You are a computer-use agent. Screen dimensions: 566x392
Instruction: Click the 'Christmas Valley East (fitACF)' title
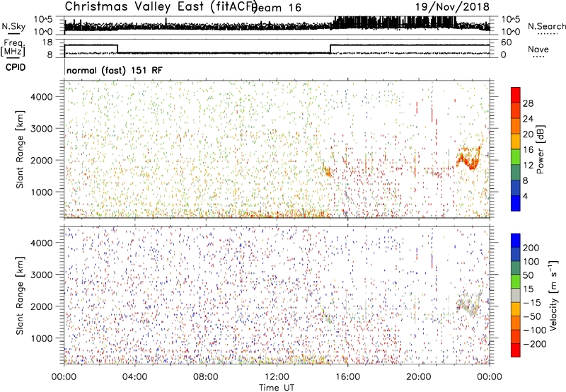pyautogui.click(x=161, y=7)
